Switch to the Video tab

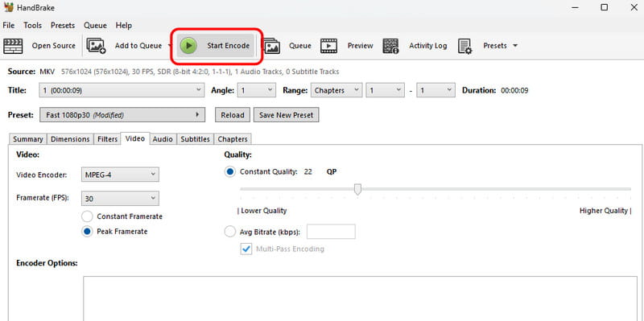pyautogui.click(x=135, y=138)
